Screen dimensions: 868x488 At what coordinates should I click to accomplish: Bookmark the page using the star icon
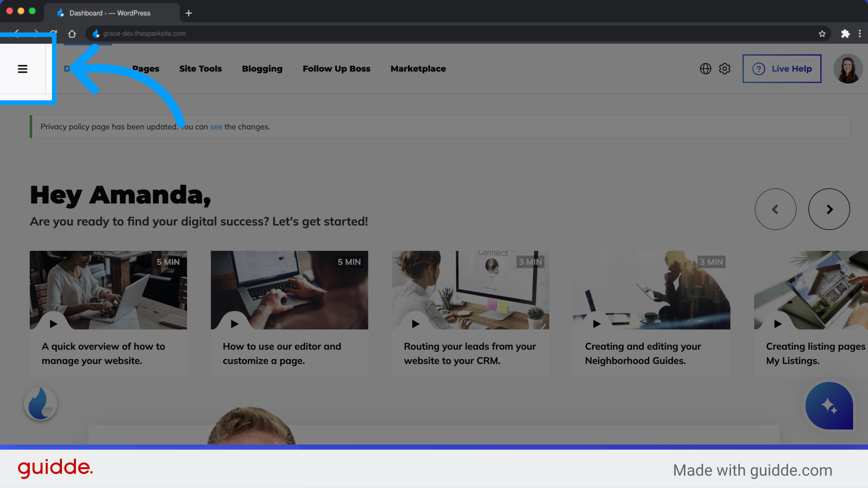click(x=822, y=33)
